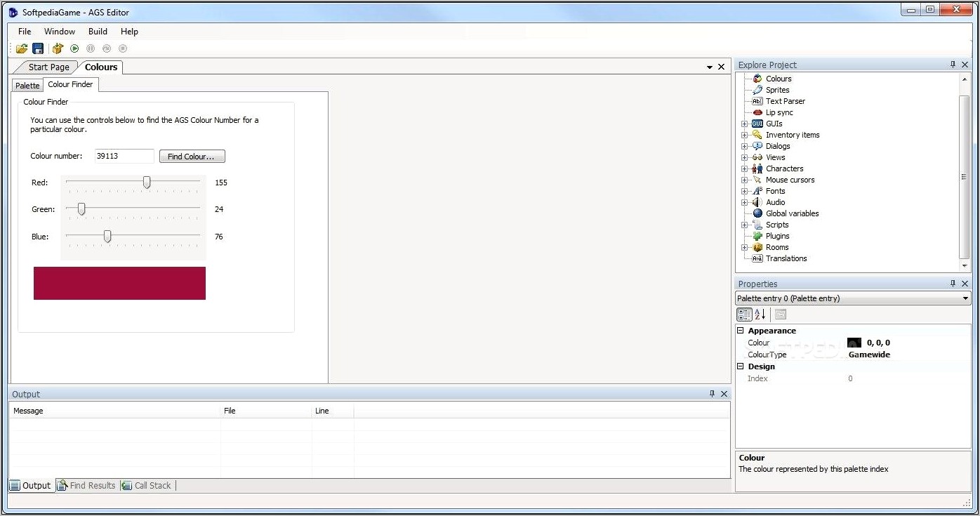Click the Colour number input field

coord(124,157)
